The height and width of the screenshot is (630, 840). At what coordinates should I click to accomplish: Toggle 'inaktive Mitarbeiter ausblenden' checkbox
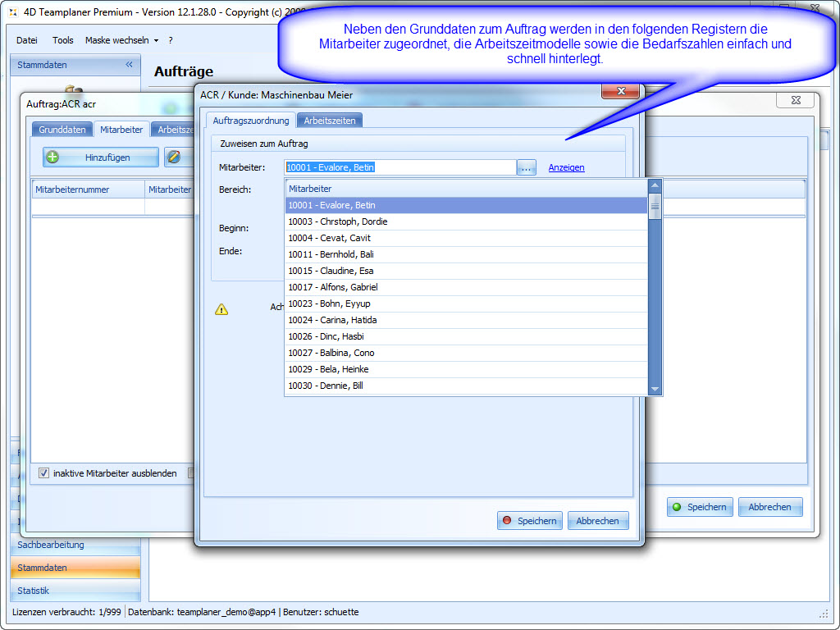(44, 473)
